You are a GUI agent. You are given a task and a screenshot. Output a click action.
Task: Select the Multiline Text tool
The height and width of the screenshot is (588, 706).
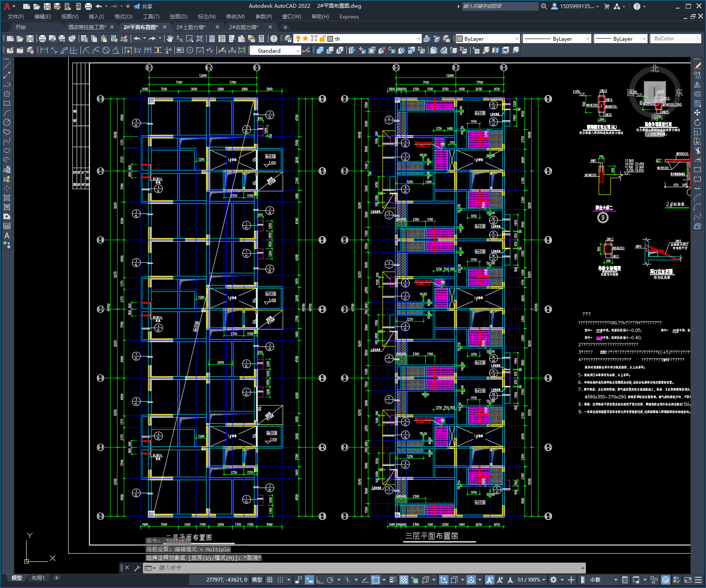tap(7, 235)
